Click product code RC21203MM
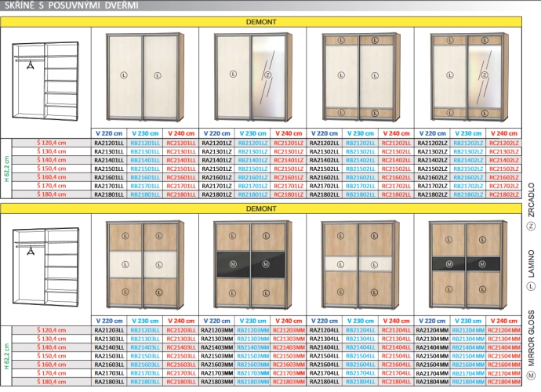Image resolution: width=541 pixels, height=392 pixels. coord(289,330)
